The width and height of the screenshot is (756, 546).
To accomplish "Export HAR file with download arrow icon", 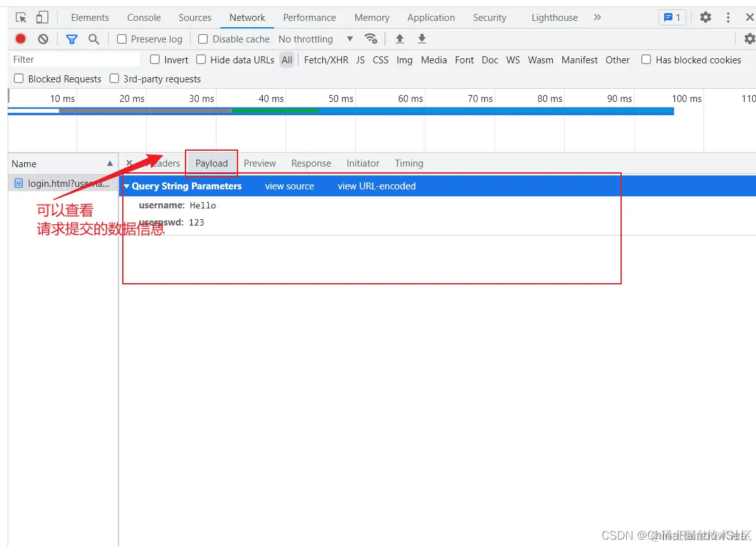I will click(x=422, y=39).
